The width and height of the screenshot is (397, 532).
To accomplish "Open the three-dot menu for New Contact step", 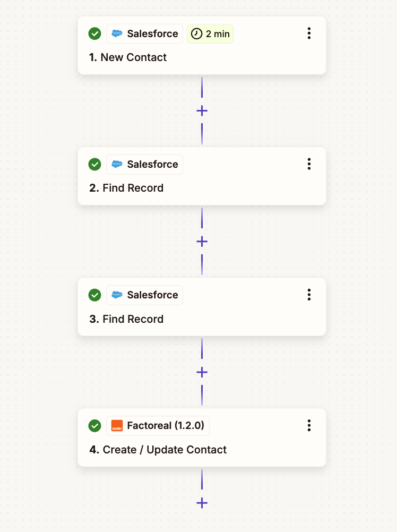I will coord(309,33).
